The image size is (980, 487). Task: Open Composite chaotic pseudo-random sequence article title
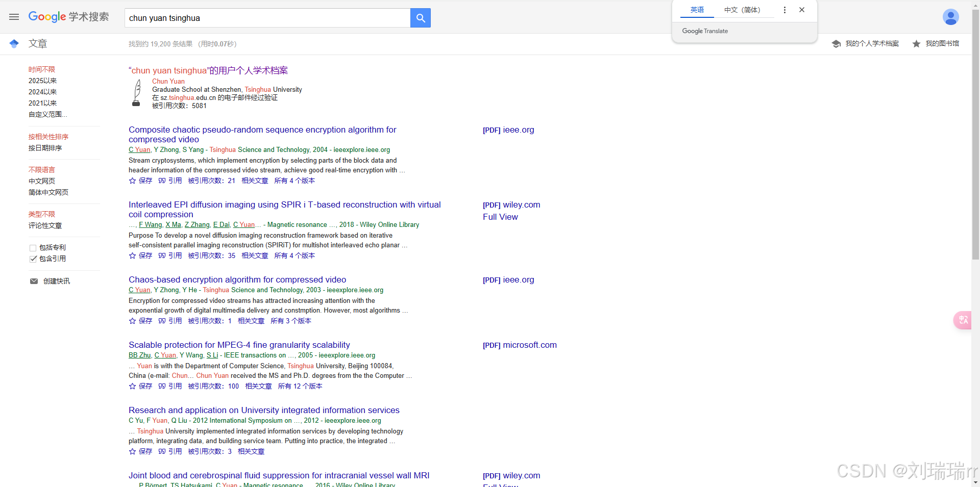point(262,135)
